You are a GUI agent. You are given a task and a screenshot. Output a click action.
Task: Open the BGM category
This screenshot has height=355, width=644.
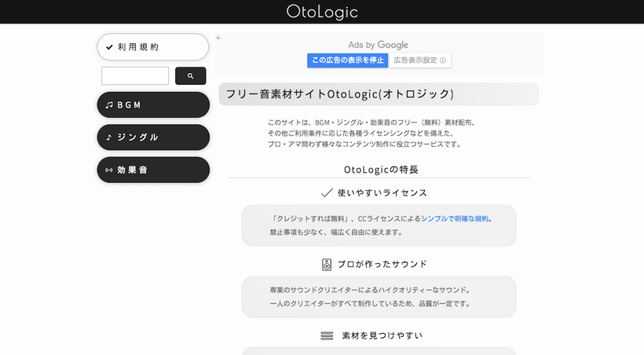tap(153, 104)
